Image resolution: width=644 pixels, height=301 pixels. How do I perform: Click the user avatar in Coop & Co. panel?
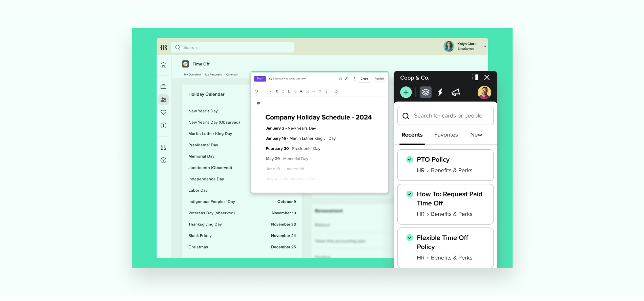(484, 92)
